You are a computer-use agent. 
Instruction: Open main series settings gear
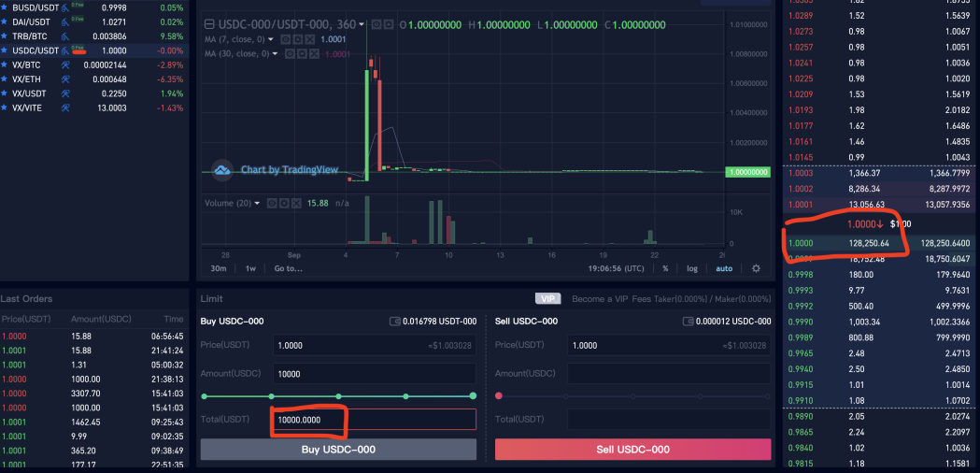tap(388, 25)
